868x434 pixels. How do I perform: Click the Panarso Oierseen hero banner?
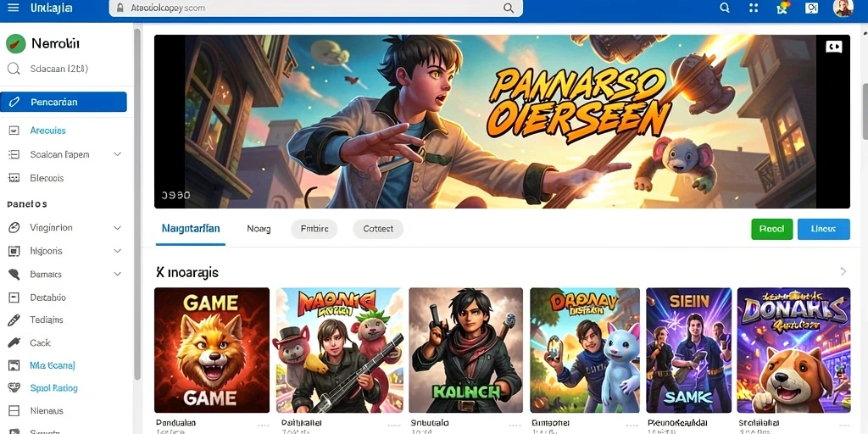[x=502, y=121]
